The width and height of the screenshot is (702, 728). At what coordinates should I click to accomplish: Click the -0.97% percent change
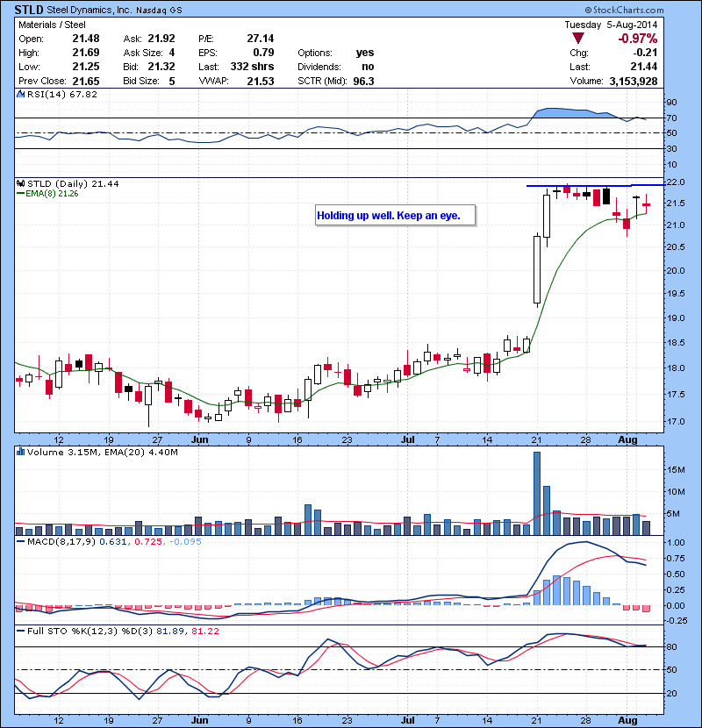point(638,39)
